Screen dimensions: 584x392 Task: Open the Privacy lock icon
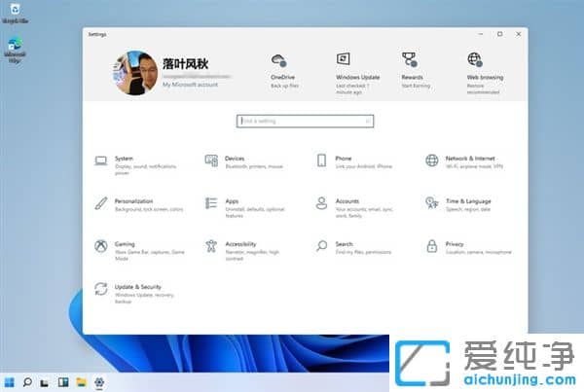431,246
